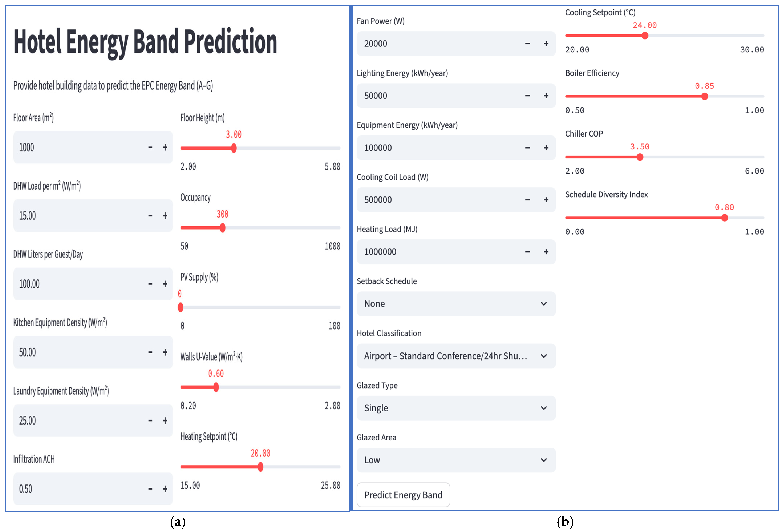
Task: Decrease Infiltration ACH with minus button
Action: coord(150,489)
